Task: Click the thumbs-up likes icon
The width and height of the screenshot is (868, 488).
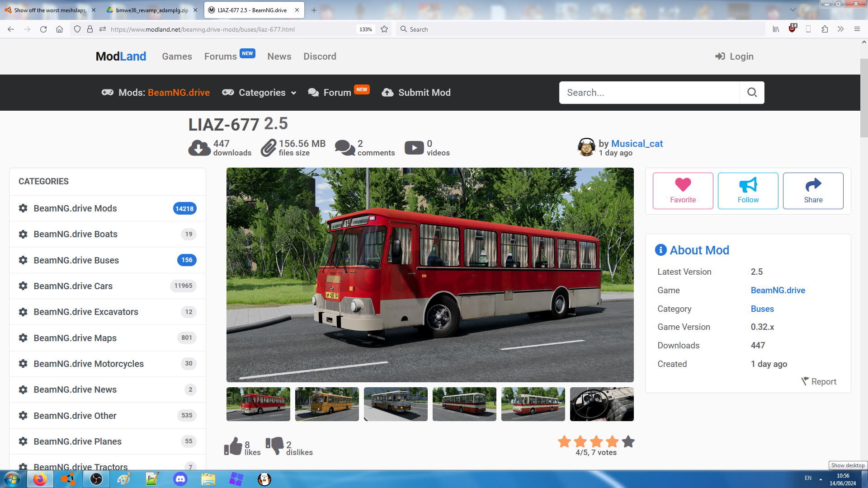Action: pos(233,446)
